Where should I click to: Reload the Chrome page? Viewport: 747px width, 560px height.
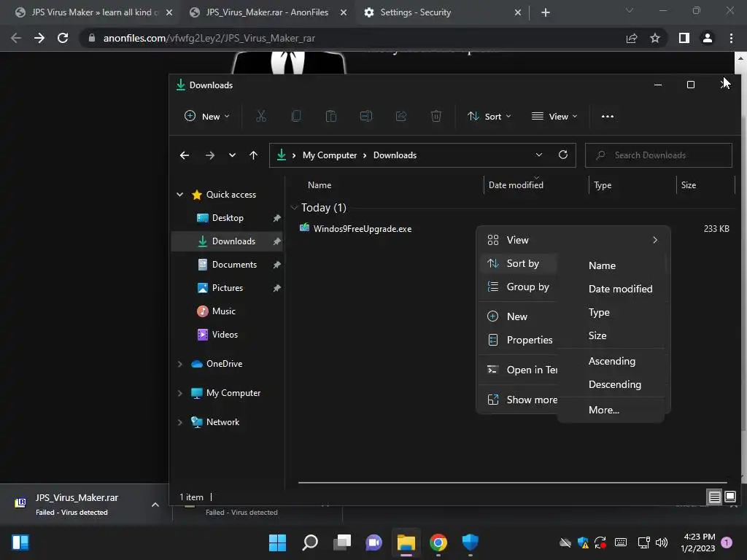pyautogui.click(x=63, y=38)
